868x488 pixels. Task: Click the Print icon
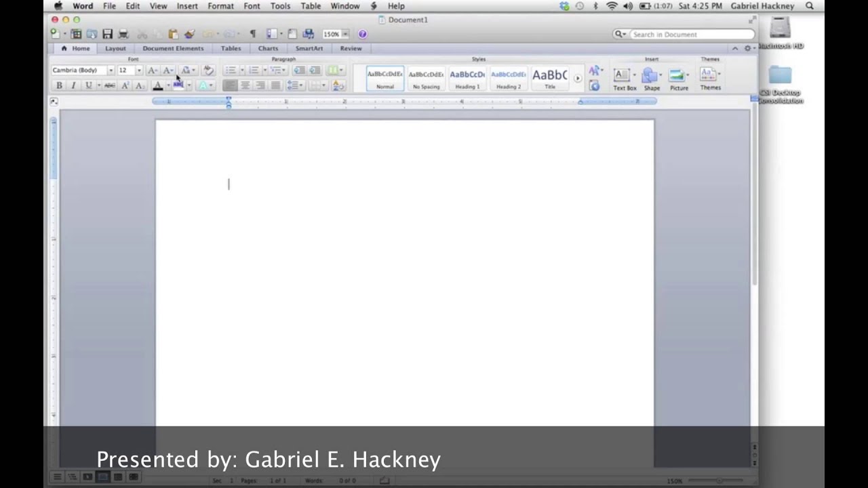[x=123, y=34]
